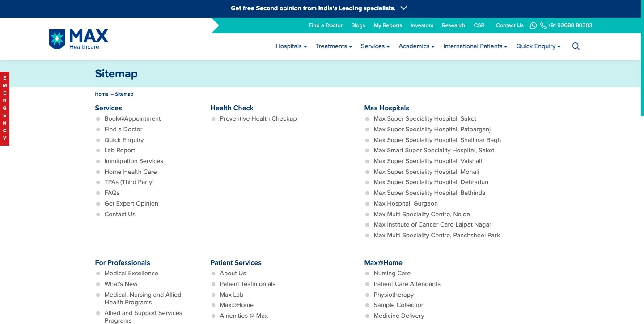Open the Patient Care Attendants link
The width and height of the screenshot is (644, 324).
[407, 284]
